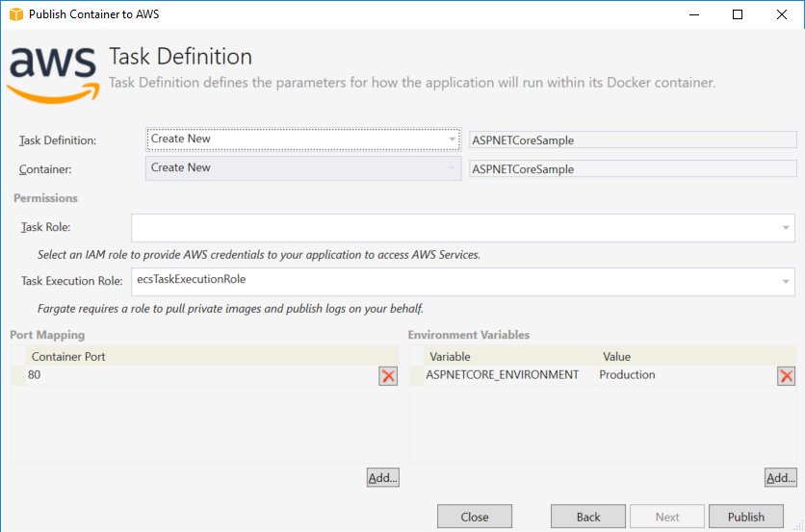Screen dimensions: 805x532
Task: Delete port 80 mapping with red X
Action: (x=388, y=376)
